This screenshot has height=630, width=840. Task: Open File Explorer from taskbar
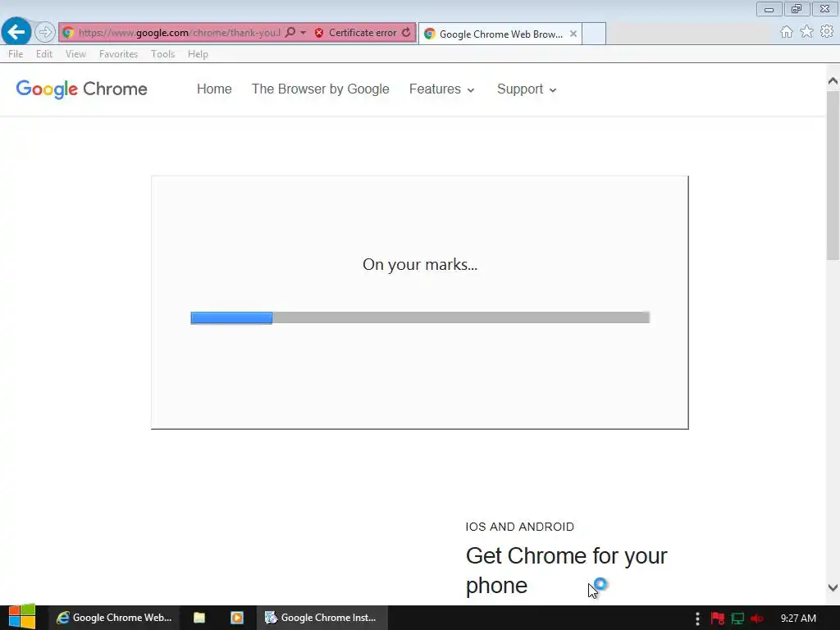[199, 618]
